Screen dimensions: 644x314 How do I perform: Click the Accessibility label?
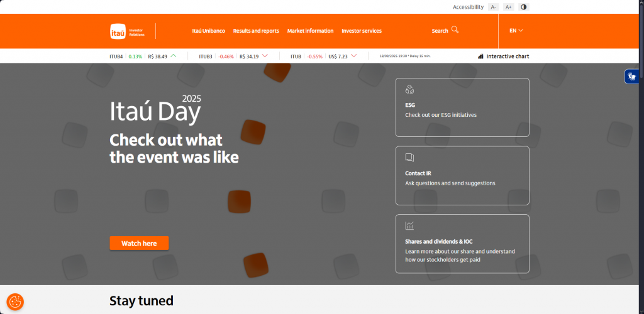tap(468, 7)
